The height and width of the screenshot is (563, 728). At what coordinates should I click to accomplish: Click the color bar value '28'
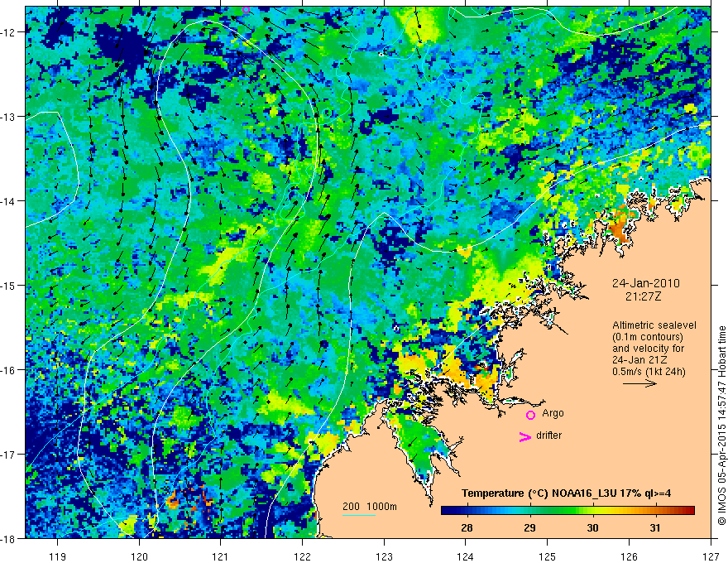click(467, 528)
